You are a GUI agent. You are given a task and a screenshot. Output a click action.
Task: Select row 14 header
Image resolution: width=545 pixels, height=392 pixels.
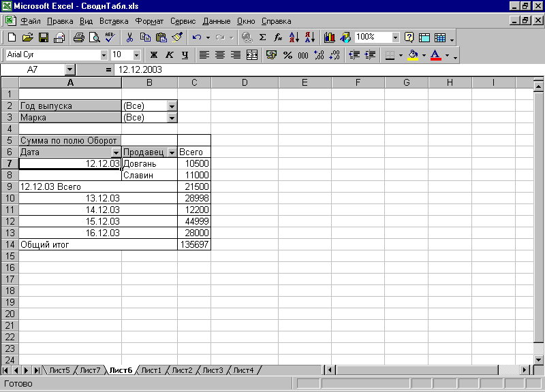(x=10, y=244)
